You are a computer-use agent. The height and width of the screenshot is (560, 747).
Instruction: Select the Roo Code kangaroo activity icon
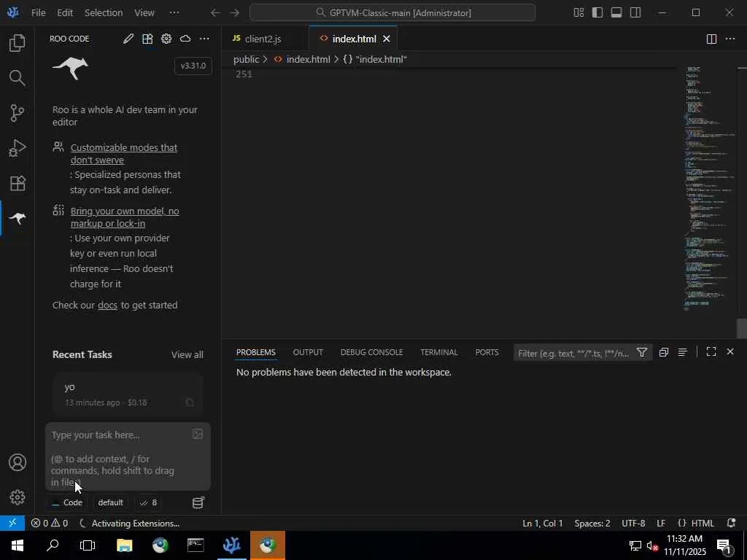(18, 218)
